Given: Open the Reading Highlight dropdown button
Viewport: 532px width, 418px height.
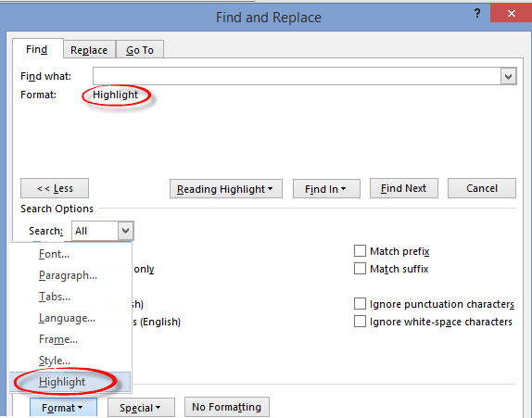Looking at the screenshot, I should pos(226,189).
